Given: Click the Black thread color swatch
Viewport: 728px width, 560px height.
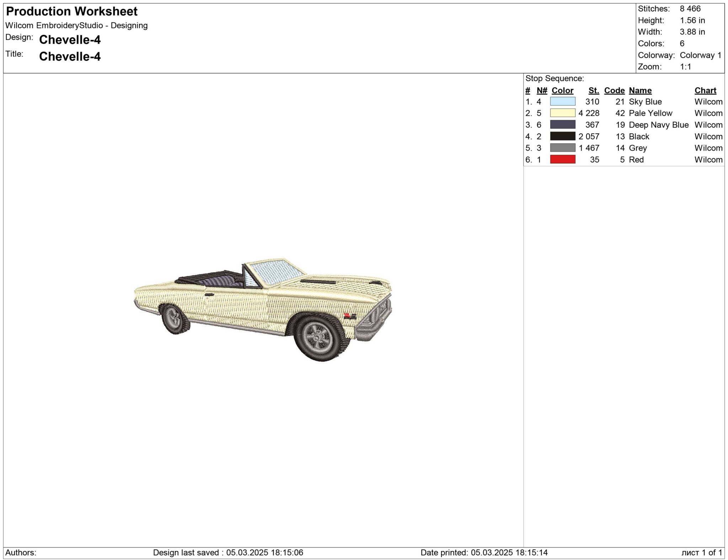Looking at the screenshot, I should 563,136.
